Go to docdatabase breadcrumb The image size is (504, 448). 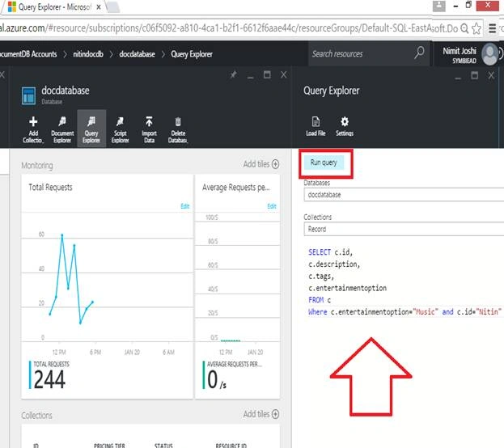click(137, 54)
